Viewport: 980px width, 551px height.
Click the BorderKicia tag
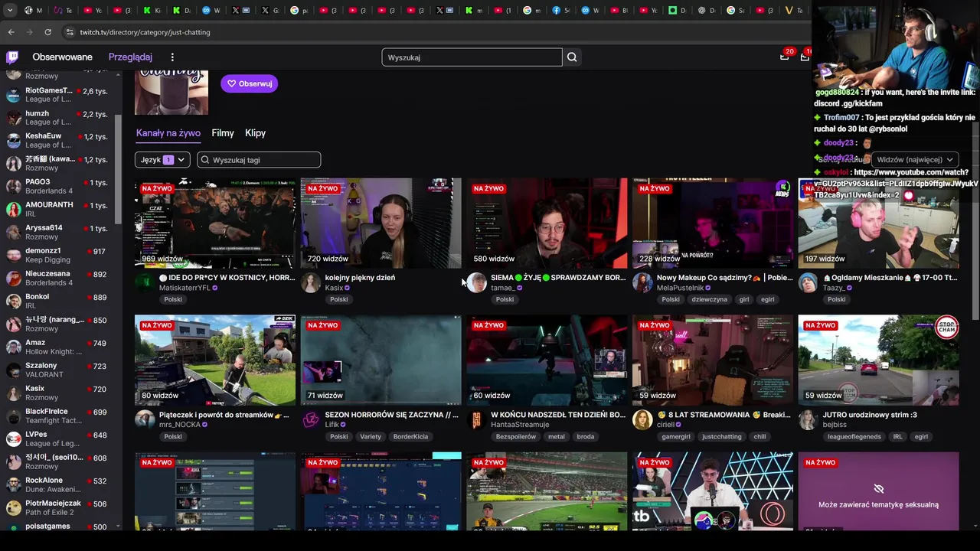(x=410, y=436)
